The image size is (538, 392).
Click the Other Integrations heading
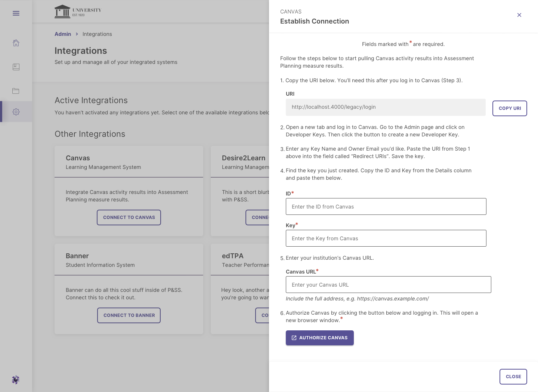90,134
